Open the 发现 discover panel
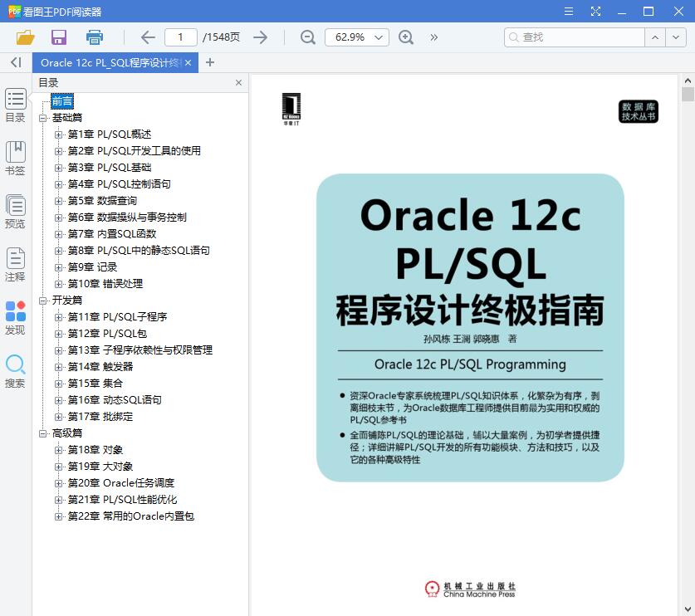This screenshot has width=695, height=616. point(15,318)
